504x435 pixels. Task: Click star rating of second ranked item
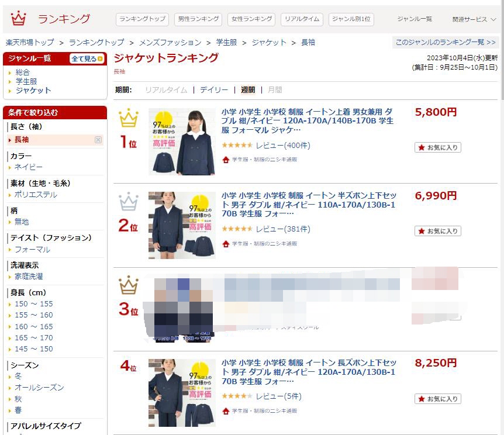(237, 229)
